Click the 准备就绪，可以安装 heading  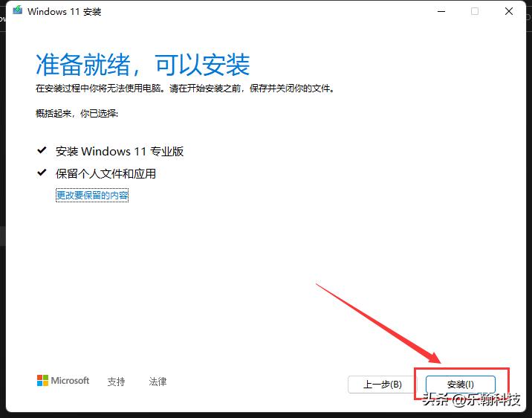click(143, 65)
